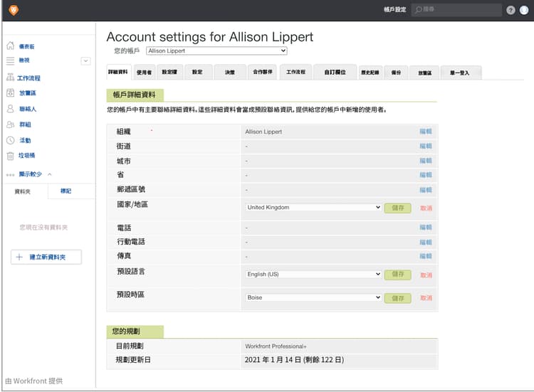Click the header search input field
This screenshot has height=392, width=534.
pyautogui.click(x=456, y=10)
